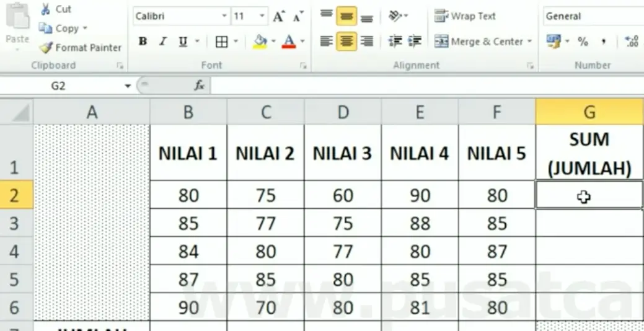Viewport: 644px width, 331px height.
Task: Open the Fill Color dropdown arrow
Action: click(x=273, y=42)
